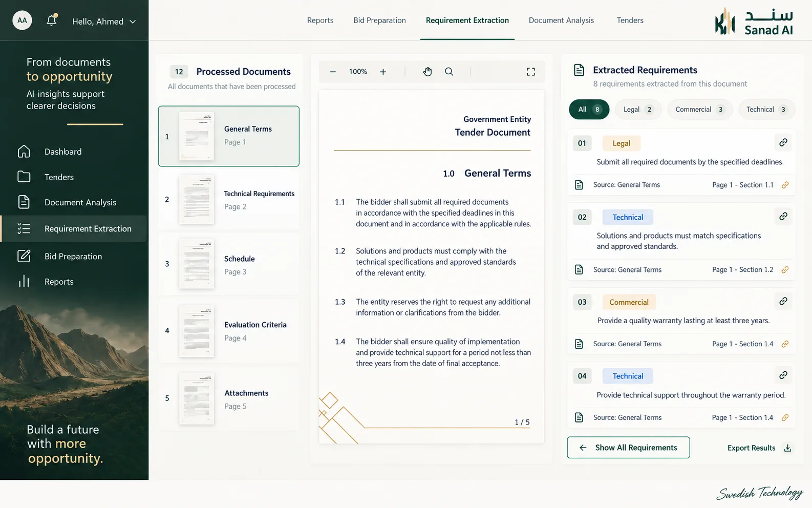Filter requirements by All
812x508 pixels.
[589, 109]
